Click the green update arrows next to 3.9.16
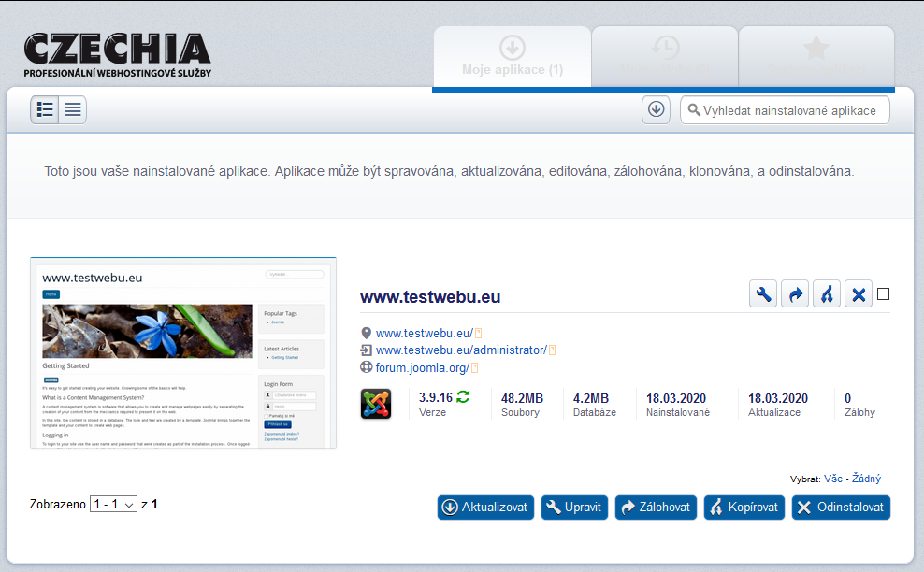Image resolution: width=924 pixels, height=572 pixels. pos(463,397)
